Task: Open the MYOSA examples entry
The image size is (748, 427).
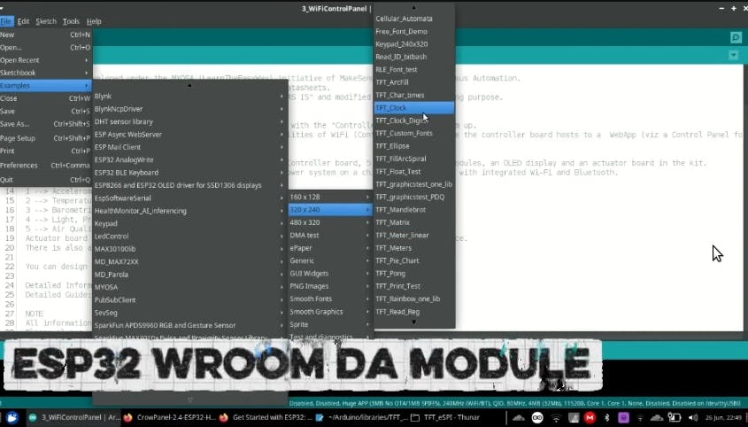Action: [x=190, y=287]
